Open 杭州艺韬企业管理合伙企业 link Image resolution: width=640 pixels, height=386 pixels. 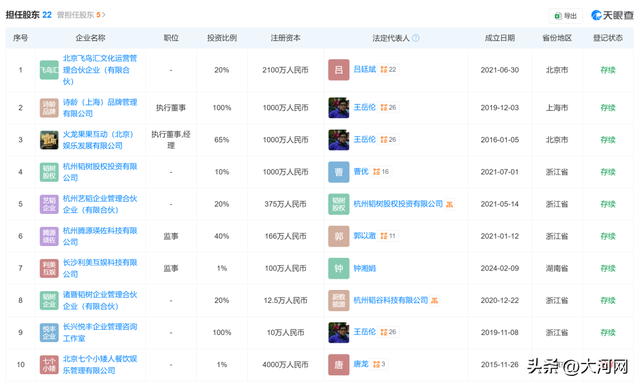[100, 204]
